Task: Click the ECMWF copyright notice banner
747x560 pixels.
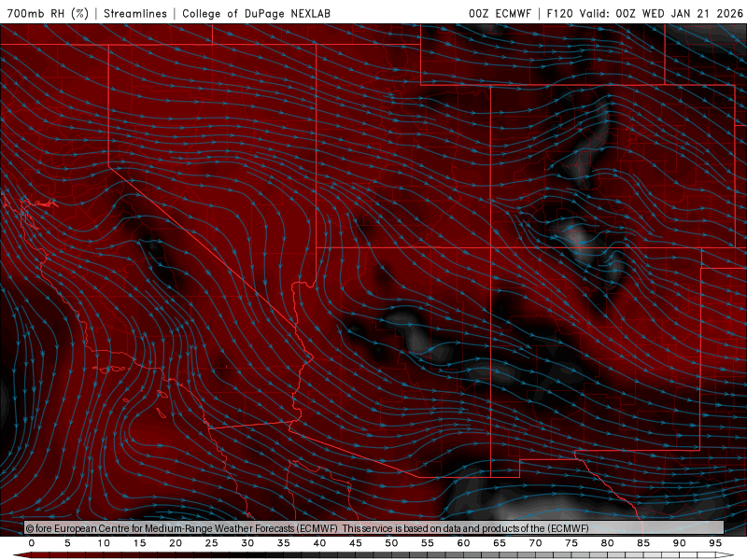Action: click(x=374, y=528)
